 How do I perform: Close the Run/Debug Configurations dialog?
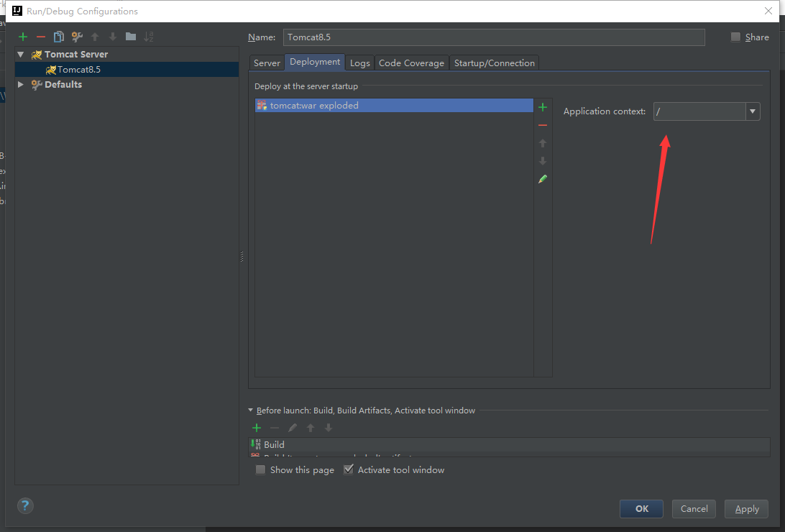pos(768,11)
